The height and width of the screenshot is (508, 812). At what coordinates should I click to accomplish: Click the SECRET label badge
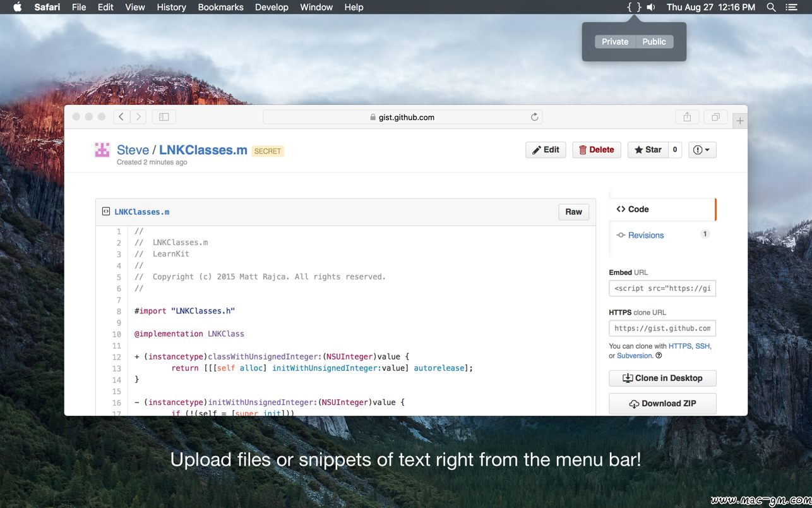tap(268, 151)
